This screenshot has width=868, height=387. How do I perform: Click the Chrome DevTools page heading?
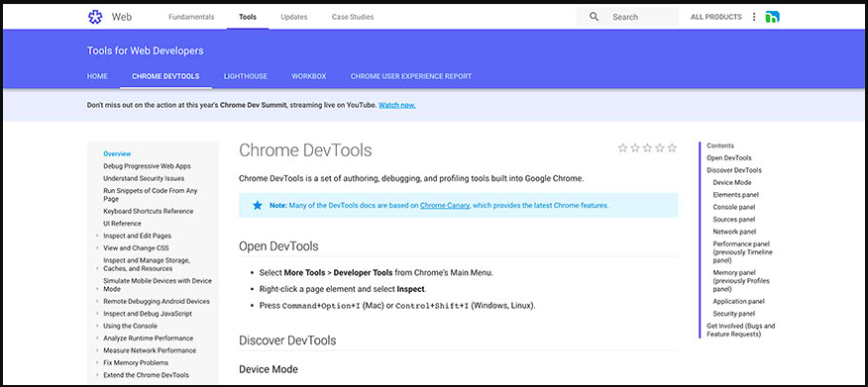pyautogui.click(x=305, y=150)
